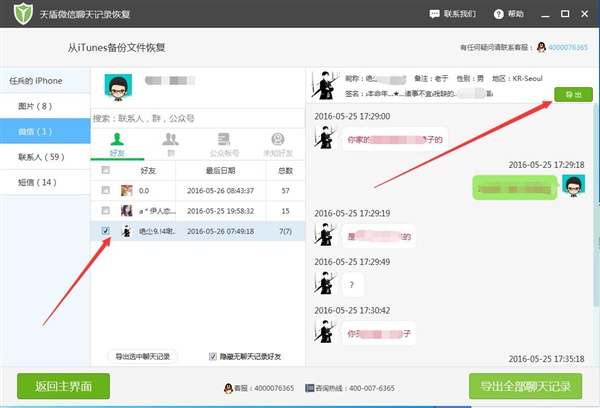The image size is (600, 408).
Task: Click date 2016-05-26 07:49:18 cell
Action: tap(220, 231)
